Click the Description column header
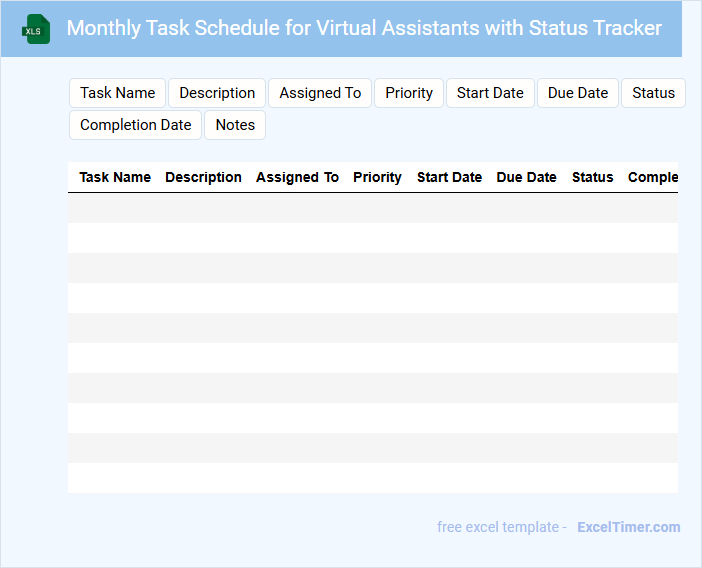 pyautogui.click(x=203, y=177)
